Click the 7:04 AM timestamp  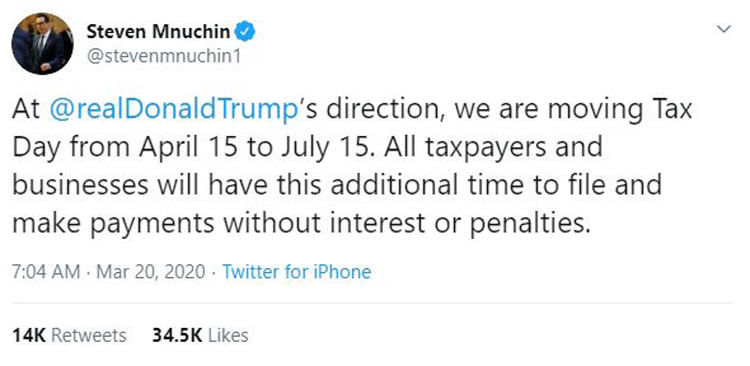[x=46, y=272]
